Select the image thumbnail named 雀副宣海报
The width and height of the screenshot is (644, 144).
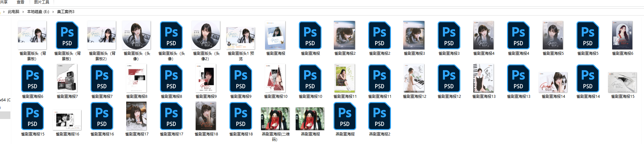tap(275, 35)
